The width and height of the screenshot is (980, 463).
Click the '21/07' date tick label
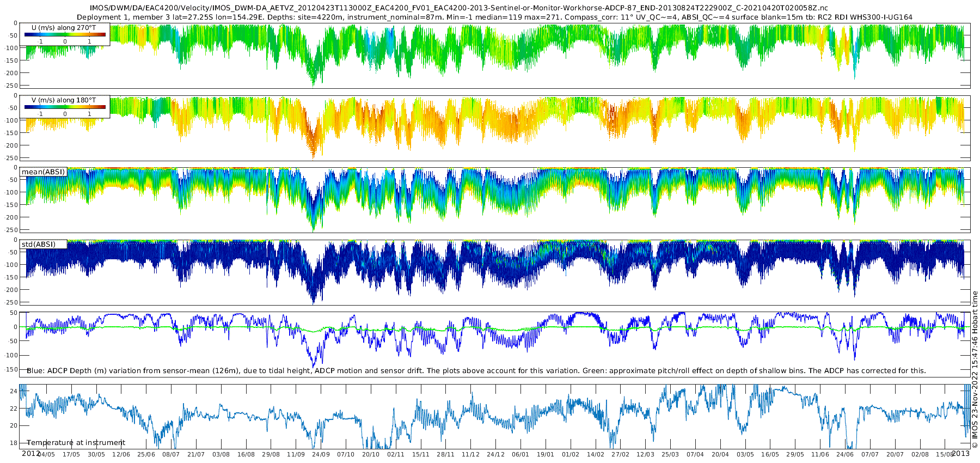point(196,454)
